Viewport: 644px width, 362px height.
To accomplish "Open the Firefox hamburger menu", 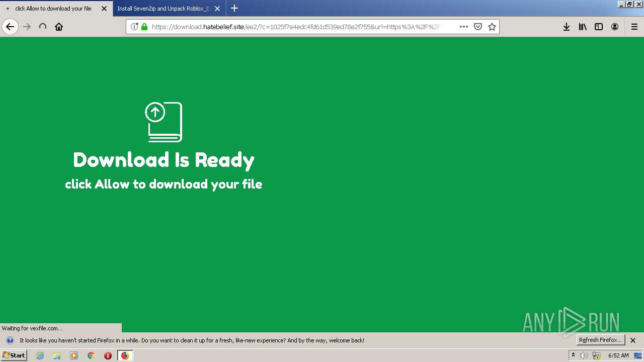I will click(x=634, y=27).
